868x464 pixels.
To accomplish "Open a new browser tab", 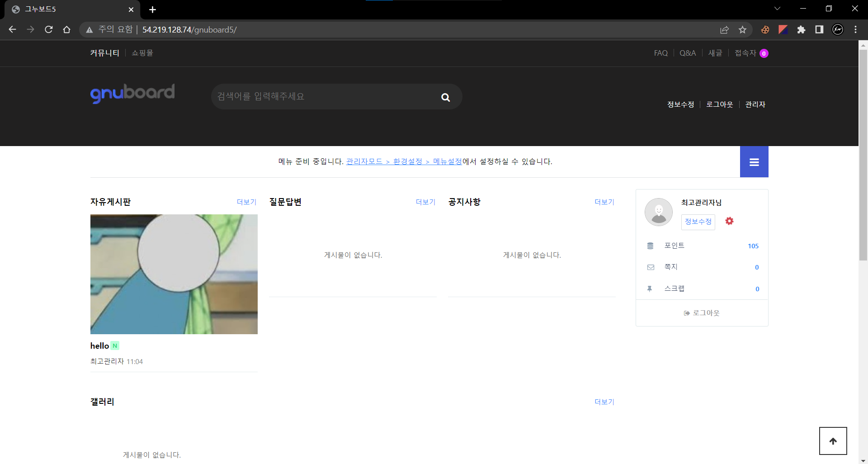I will (152, 9).
